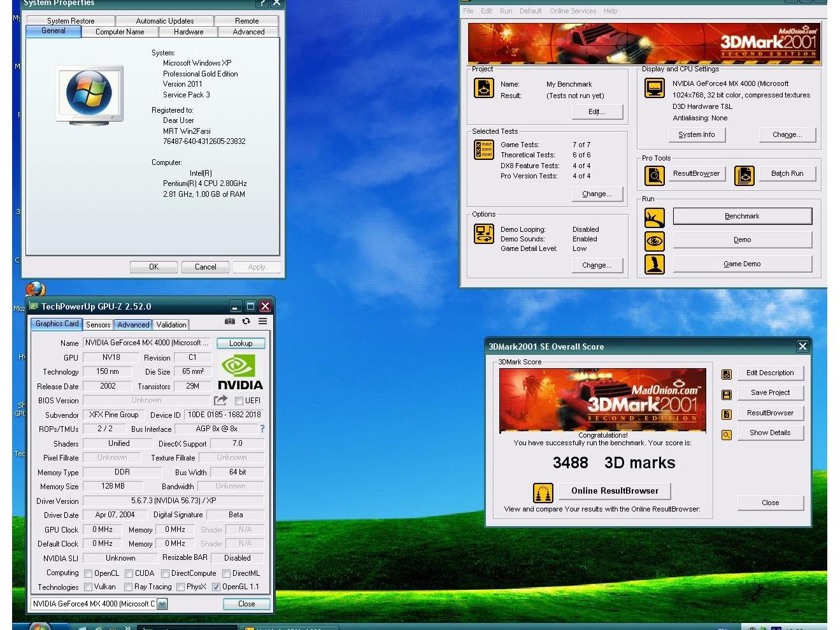Viewport: 840px width, 630px height.
Task: Click the Project icon in 3DMark2001
Action: point(484,88)
